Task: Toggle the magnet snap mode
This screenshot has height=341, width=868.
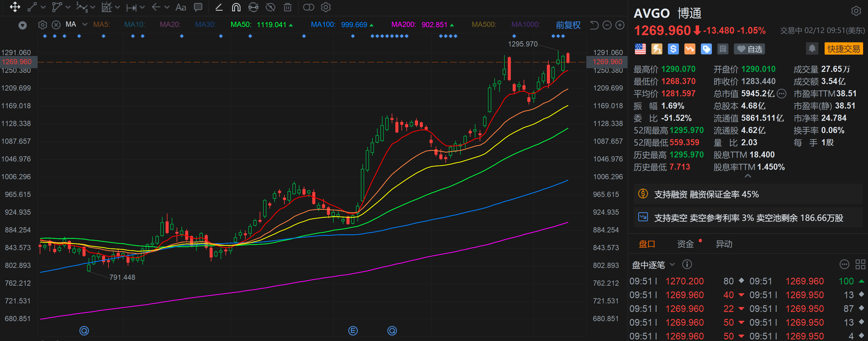Action: [236, 7]
